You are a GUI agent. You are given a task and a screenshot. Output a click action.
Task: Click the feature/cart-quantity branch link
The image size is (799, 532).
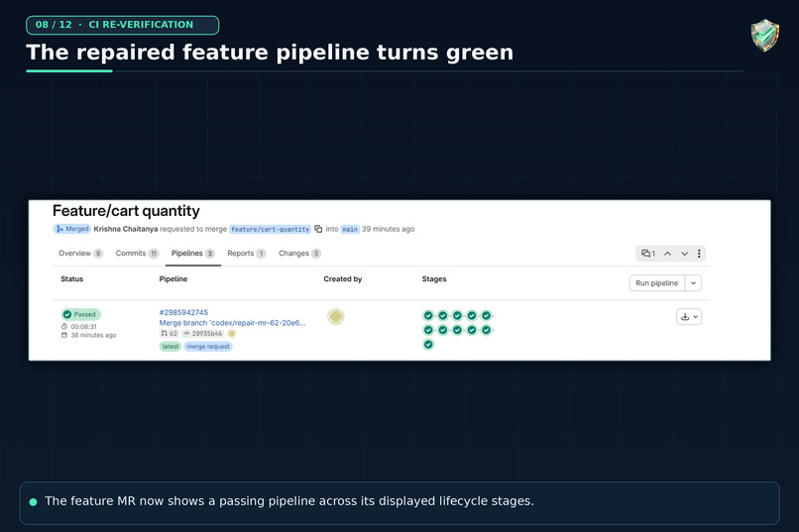click(270, 229)
